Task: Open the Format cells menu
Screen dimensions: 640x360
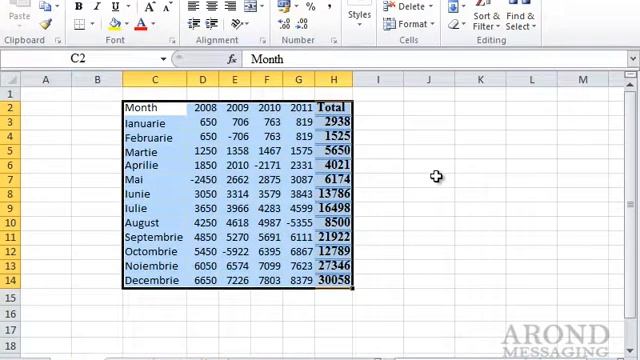Action: (x=409, y=24)
